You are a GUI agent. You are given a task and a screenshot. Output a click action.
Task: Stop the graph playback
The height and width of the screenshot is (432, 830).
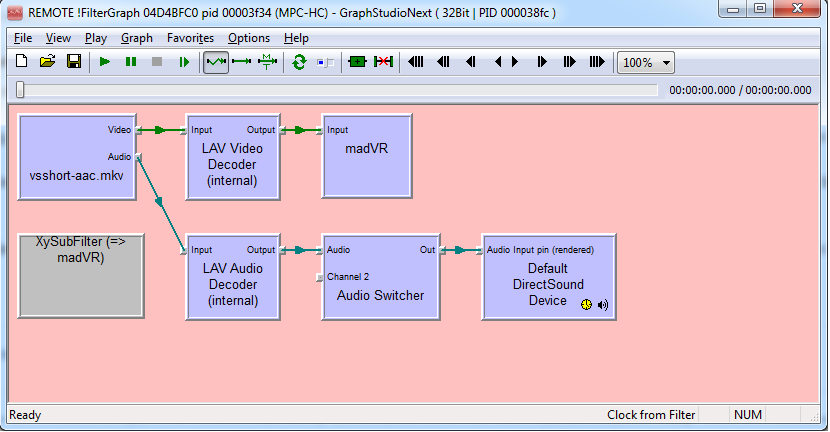pyautogui.click(x=157, y=62)
